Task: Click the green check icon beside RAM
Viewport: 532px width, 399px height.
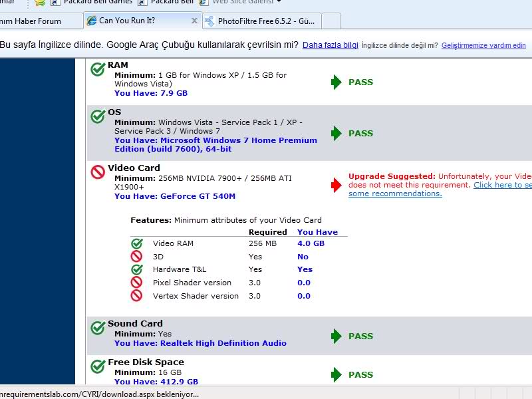Action: [x=98, y=68]
